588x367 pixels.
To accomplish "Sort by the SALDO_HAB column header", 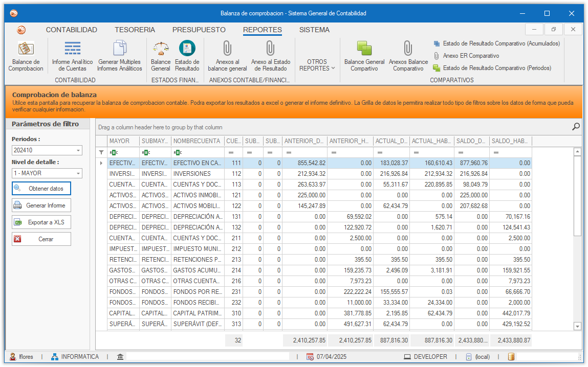I will (x=510, y=141).
